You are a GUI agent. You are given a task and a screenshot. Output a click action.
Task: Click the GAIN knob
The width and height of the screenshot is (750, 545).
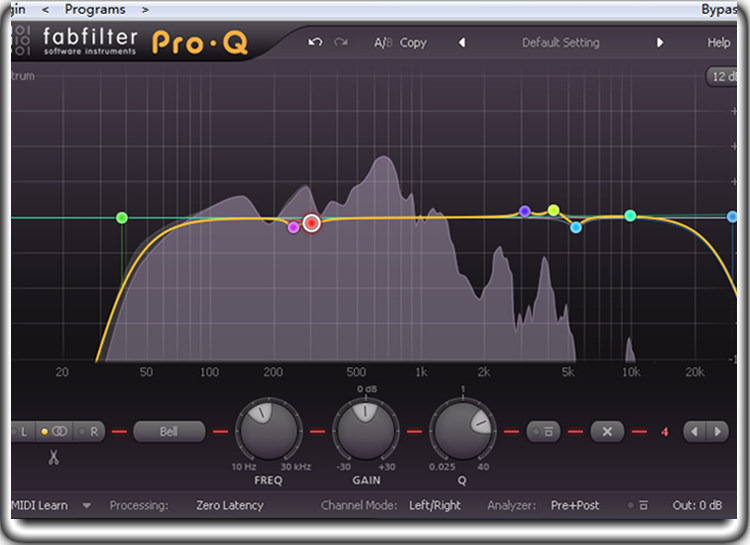[366, 430]
